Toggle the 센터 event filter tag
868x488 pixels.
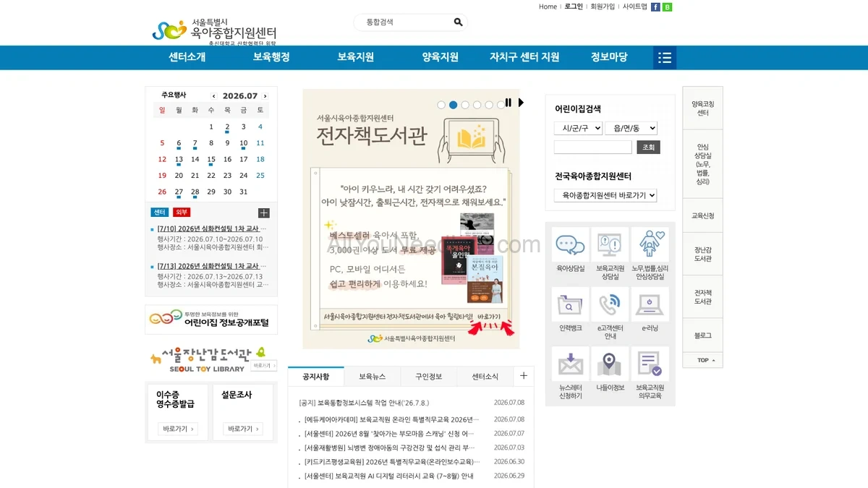160,213
